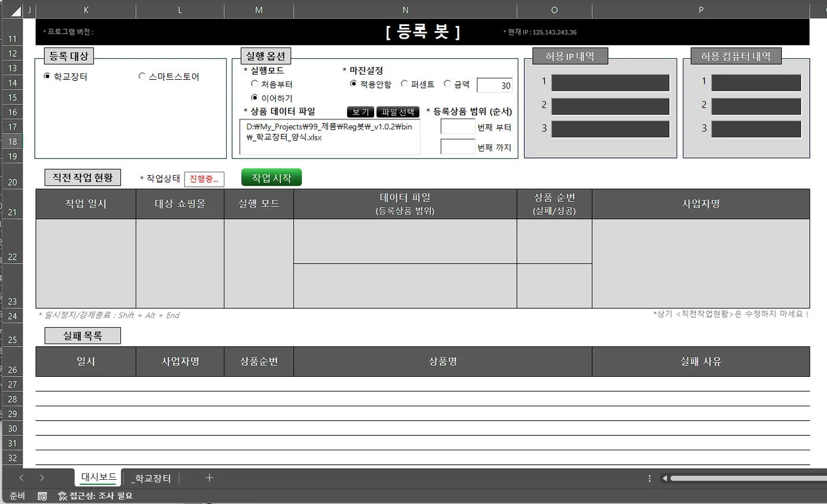Click the 직전 작업 현황 label box

point(83,177)
